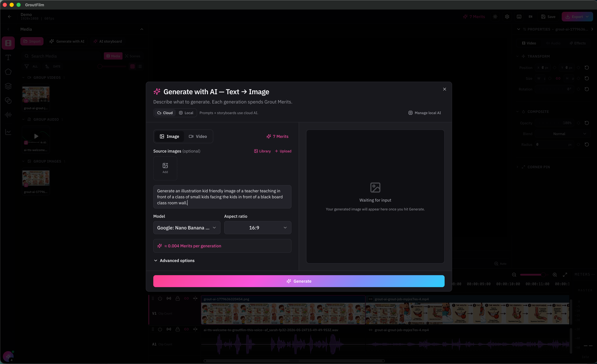This screenshot has width=597, height=364.
Task: Open the overlapping-circles sidebar icon
Action: tap(8, 100)
